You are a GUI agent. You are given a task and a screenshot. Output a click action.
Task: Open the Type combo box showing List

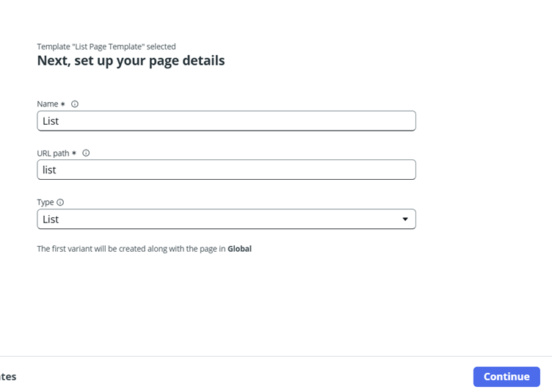click(226, 219)
